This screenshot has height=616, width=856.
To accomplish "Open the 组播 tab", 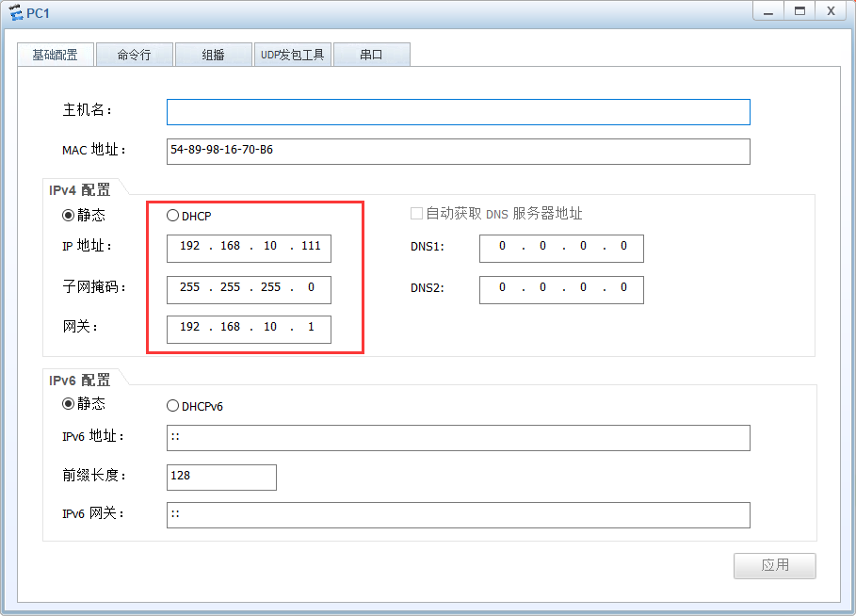I will pyautogui.click(x=213, y=55).
